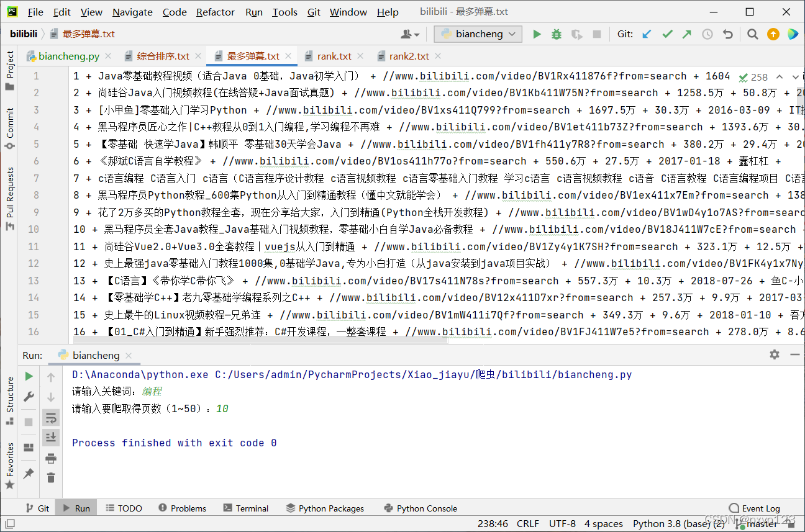Viewport: 805px width, 532px height.
Task: Show Git history clock icon
Action: pyautogui.click(x=707, y=34)
